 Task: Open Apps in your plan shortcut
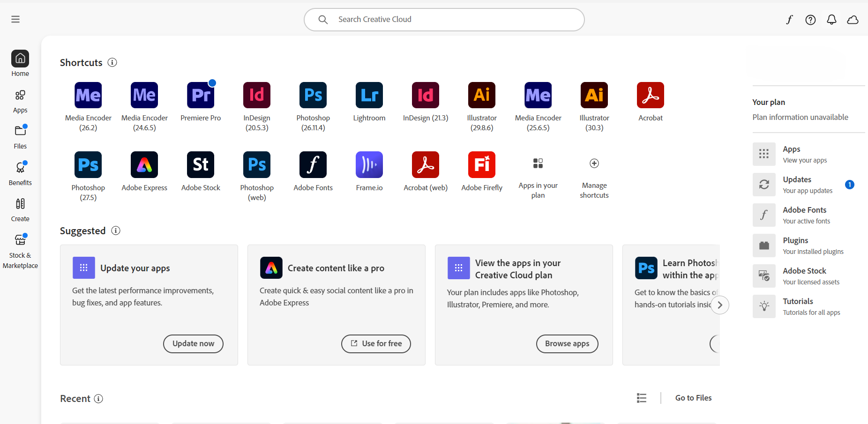538,164
